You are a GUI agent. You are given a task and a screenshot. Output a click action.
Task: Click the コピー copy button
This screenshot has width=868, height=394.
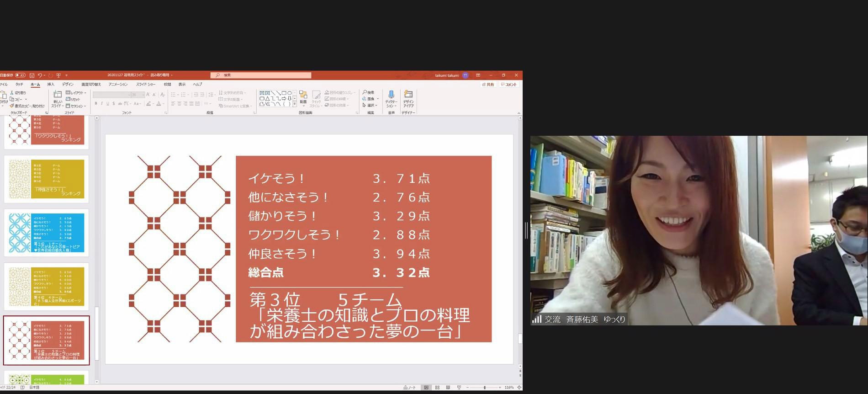click(17, 99)
